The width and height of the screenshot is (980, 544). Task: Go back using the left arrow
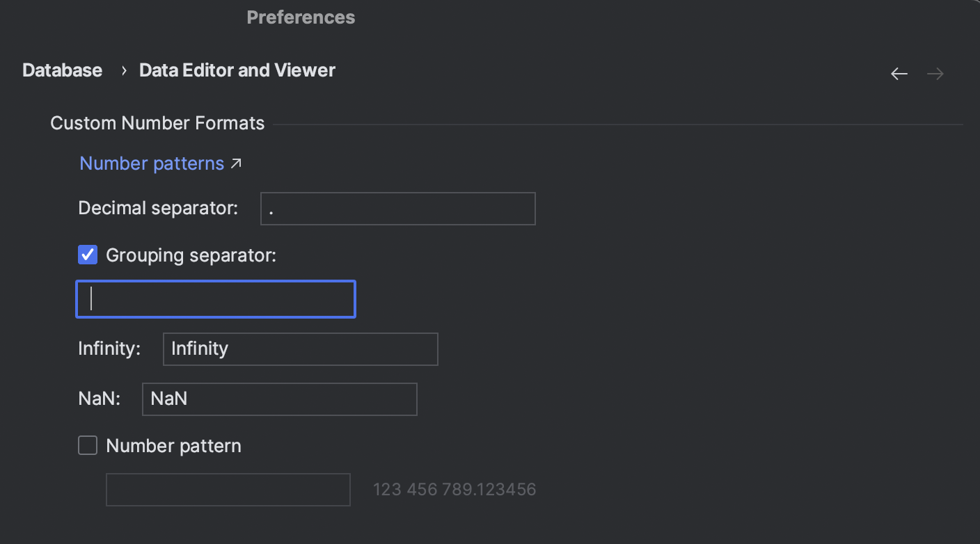point(899,74)
